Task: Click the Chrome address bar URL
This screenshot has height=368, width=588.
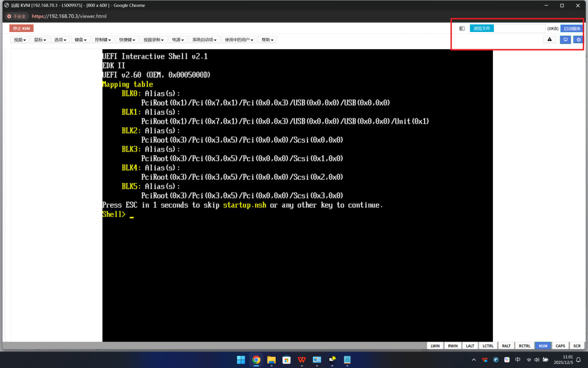Action: [x=69, y=16]
